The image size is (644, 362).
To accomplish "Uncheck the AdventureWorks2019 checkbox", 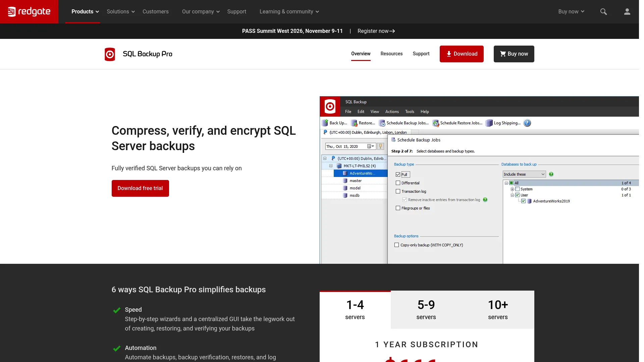I will coord(523,201).
